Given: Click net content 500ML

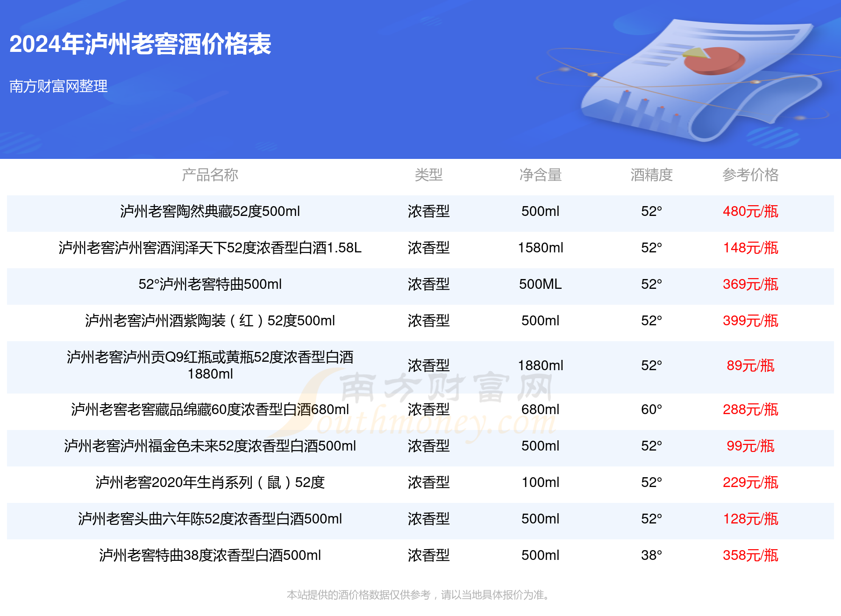Looking at the screenshot, I should (541, 284).
